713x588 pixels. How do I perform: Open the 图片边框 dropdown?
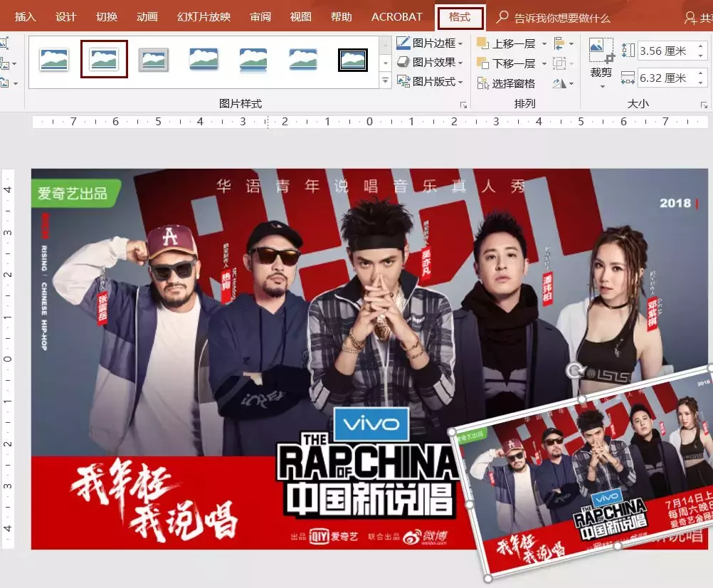(430, 43)
